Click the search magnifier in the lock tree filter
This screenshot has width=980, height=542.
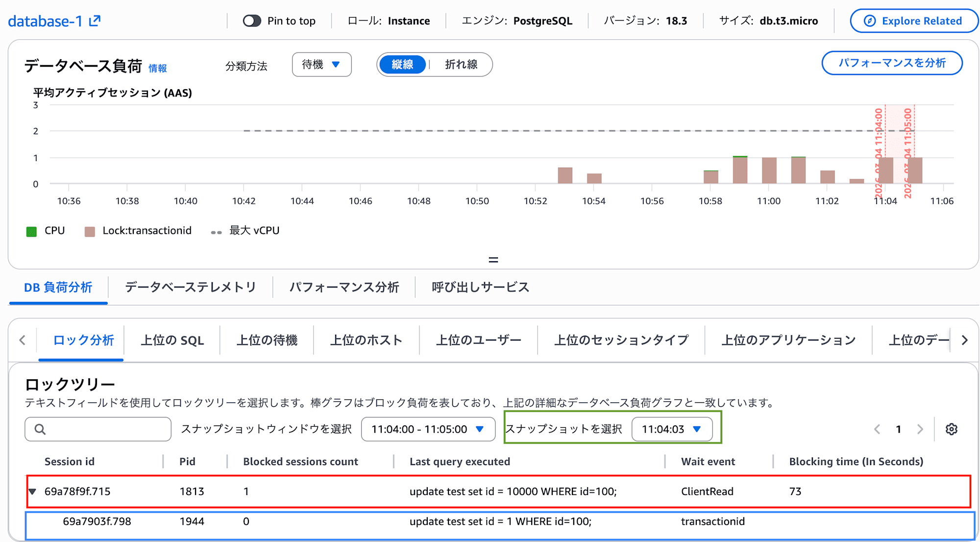coord(40,429)
